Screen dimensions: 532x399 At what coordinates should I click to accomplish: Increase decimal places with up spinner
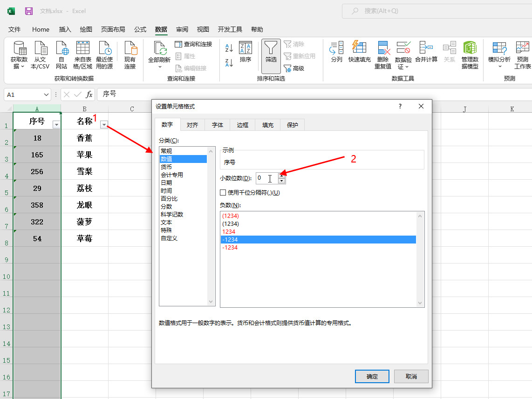[282, 176]
